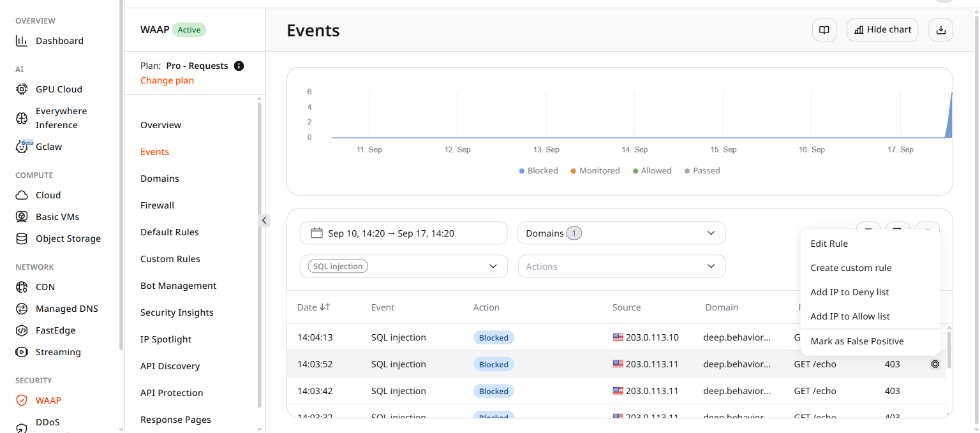Open FastEdge icon in sidebar
The height and width of the screenshot is (433, 980).
point(22,330)
